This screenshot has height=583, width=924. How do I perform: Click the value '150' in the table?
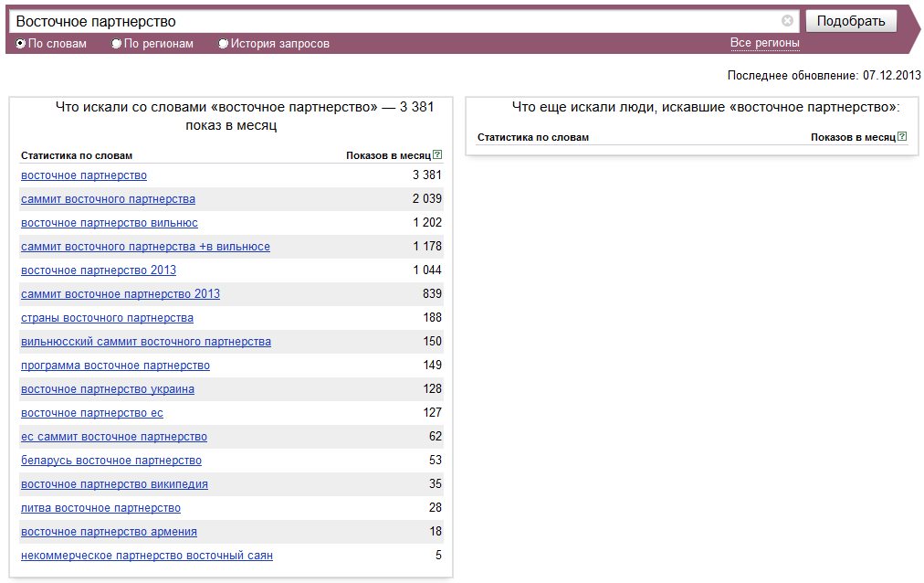point(432,341)
